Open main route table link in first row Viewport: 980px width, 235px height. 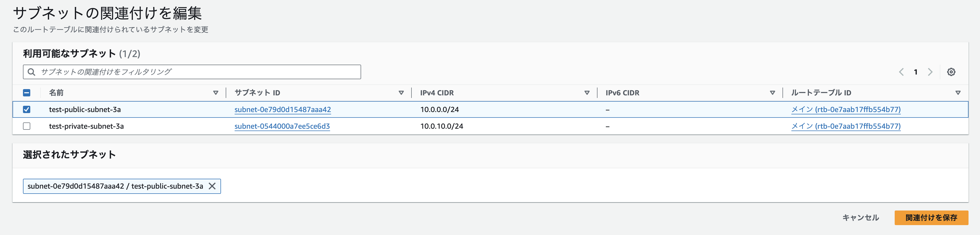pyautogui.click(x=846, y=109)
